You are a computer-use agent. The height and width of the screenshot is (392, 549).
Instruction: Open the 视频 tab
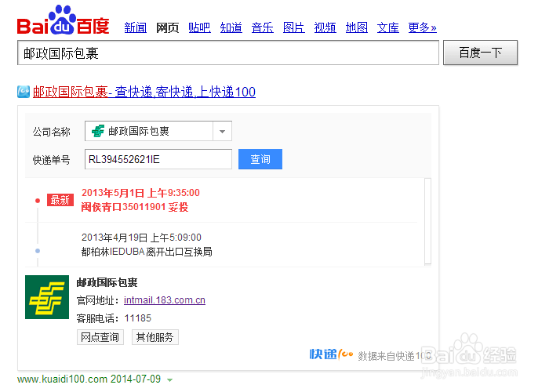pyautogui.click(x=325, y=27)
